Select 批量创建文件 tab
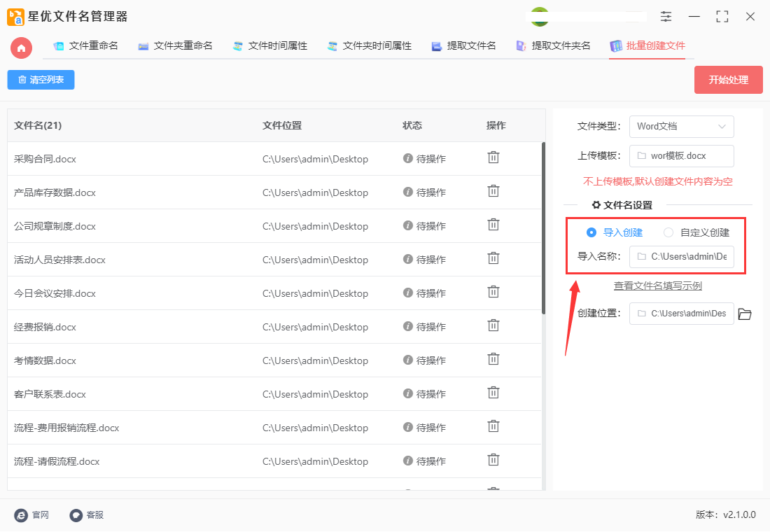The image size is (770, 532). (x=647, y=46)
